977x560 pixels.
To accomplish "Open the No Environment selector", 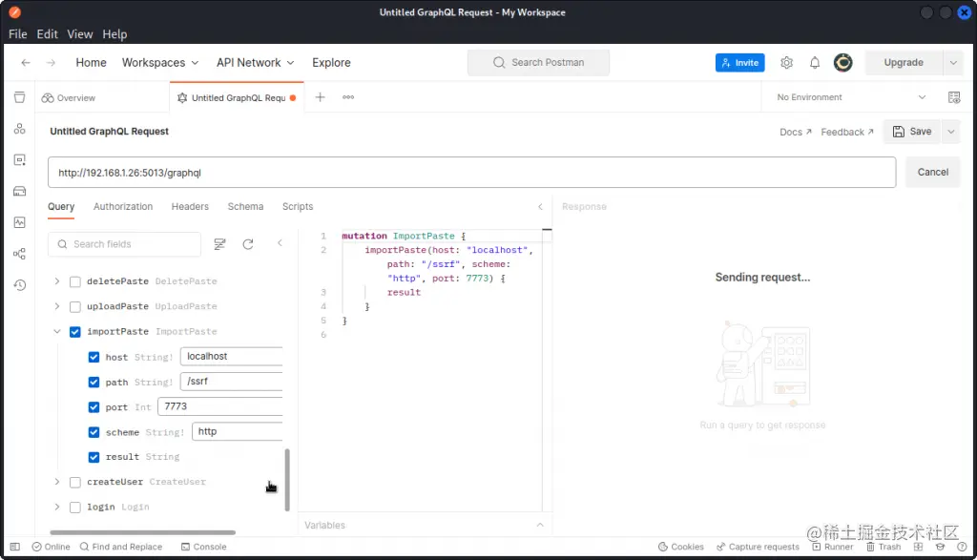I will point(851,97).
